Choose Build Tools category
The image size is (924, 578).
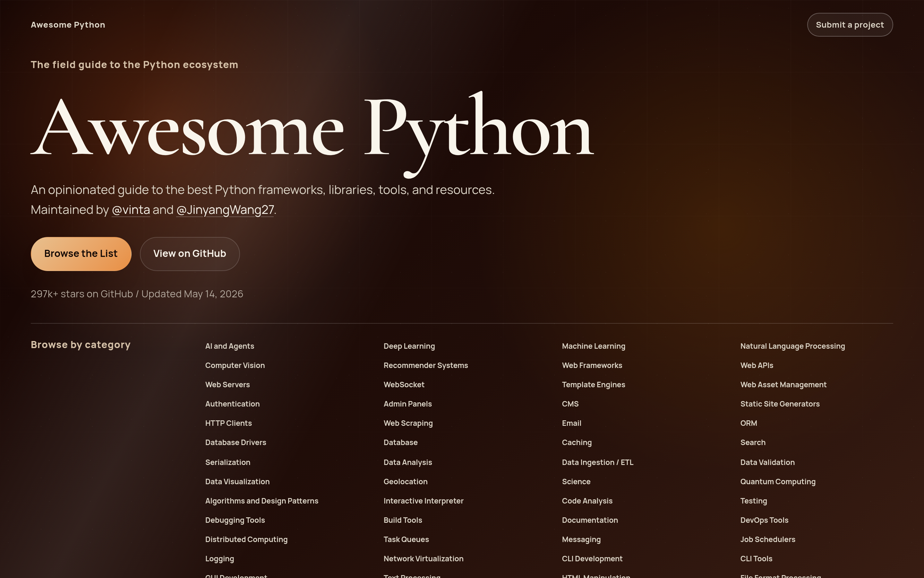pyautogui.click(x=402, y=520)
